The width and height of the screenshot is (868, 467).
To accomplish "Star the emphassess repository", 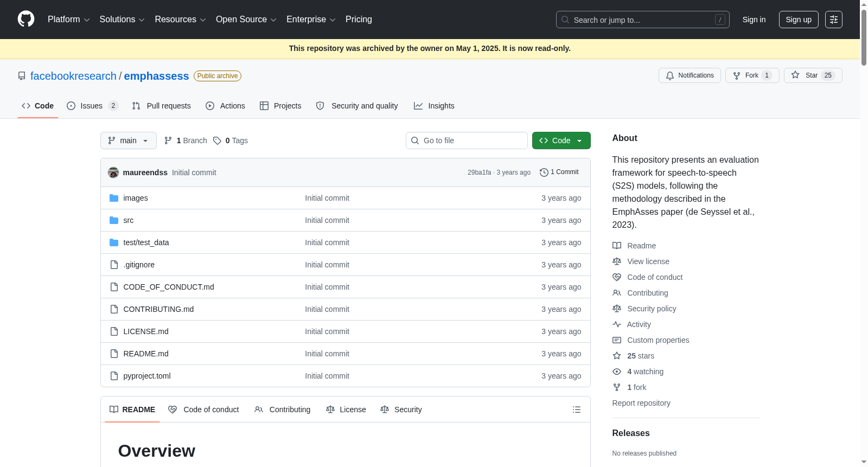I will point(813,75).
